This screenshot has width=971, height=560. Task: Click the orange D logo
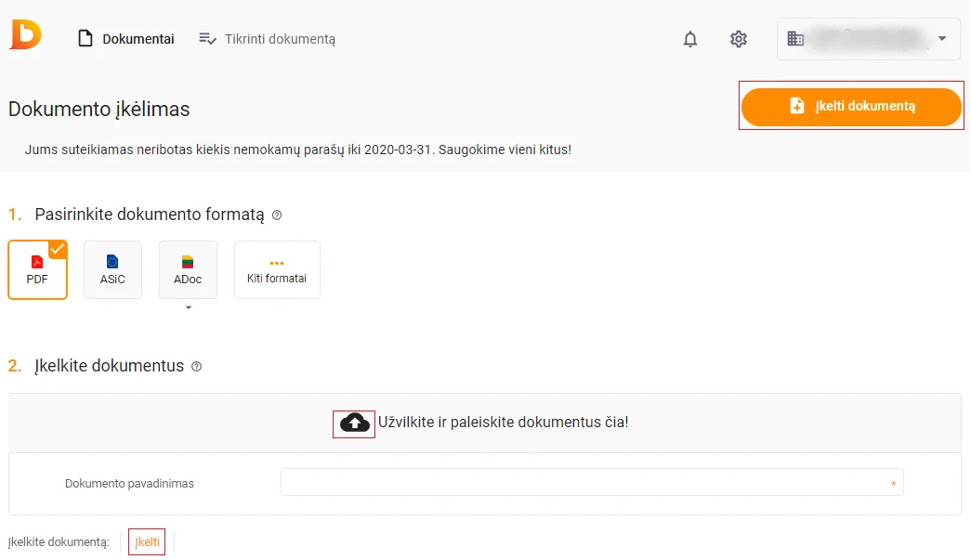(x=25, y=34)
